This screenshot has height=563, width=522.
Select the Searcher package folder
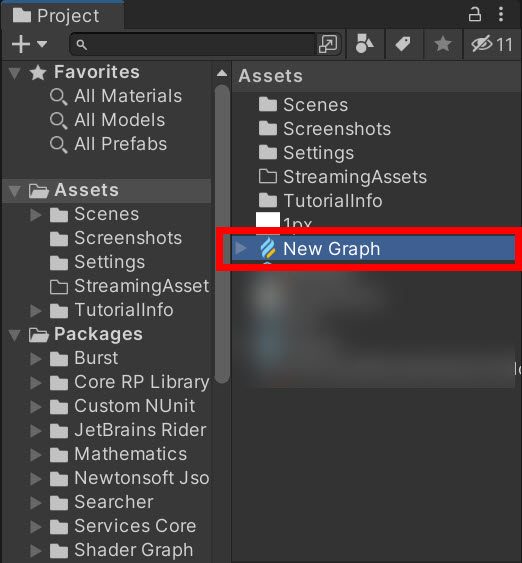[114, 502]
